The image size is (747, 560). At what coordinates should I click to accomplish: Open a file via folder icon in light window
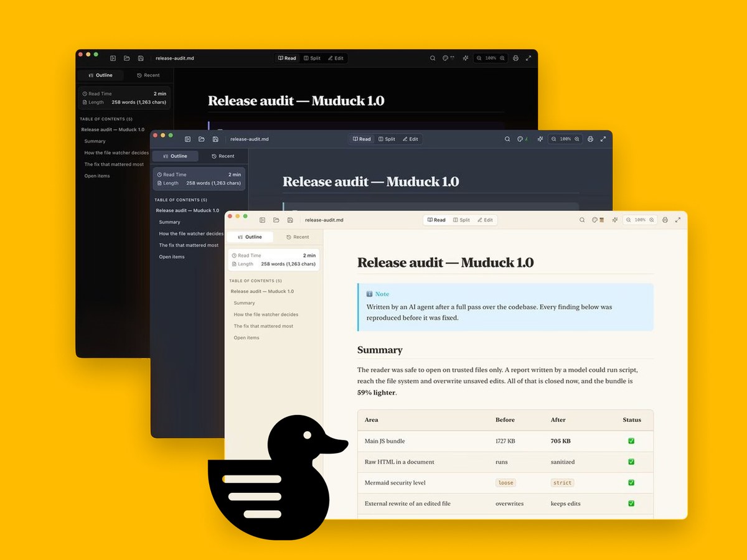tap(276, 220)
